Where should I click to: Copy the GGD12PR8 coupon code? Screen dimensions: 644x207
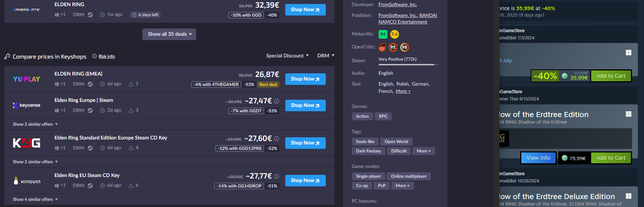click(x=240, y=148)
